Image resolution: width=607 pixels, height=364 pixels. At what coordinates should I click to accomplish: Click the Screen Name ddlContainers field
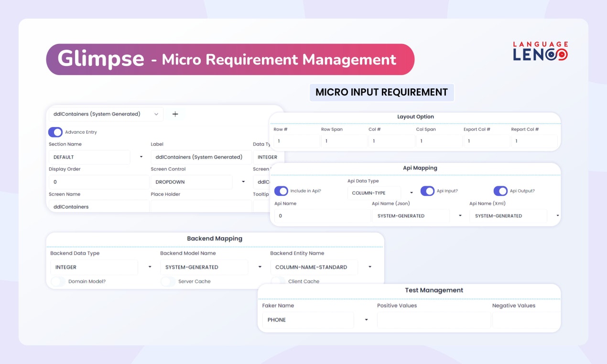pyautogui.click(x=99, y=206)
